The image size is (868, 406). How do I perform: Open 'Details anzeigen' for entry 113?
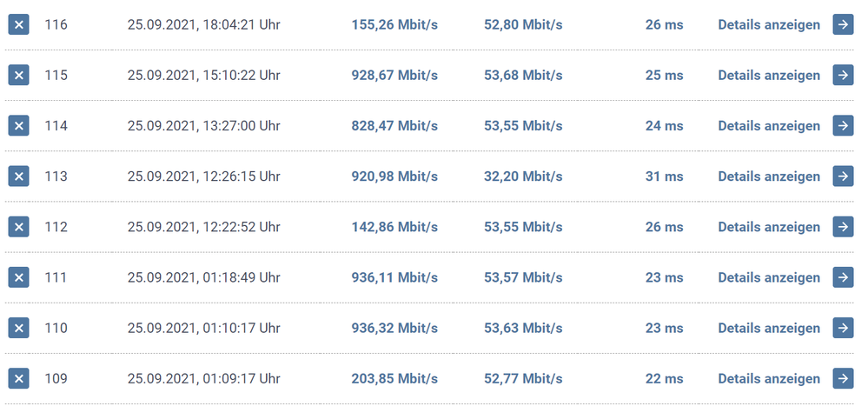(x=768, y=176)
